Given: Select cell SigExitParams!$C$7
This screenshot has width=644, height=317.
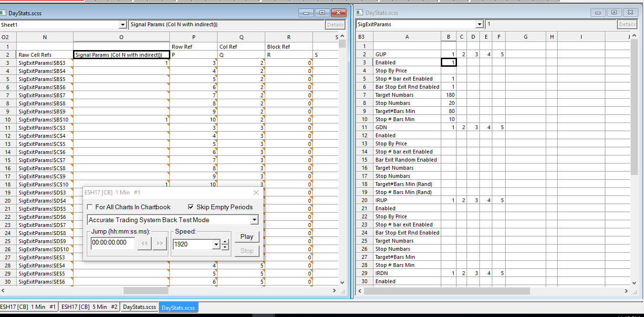Looking at the screenshot, I should coord(45,160).
